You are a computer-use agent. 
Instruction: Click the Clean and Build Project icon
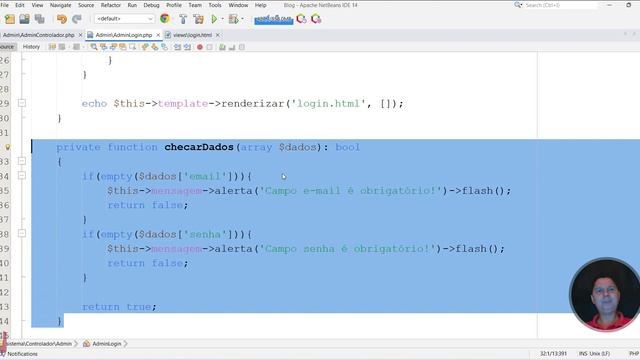[198, 19]
